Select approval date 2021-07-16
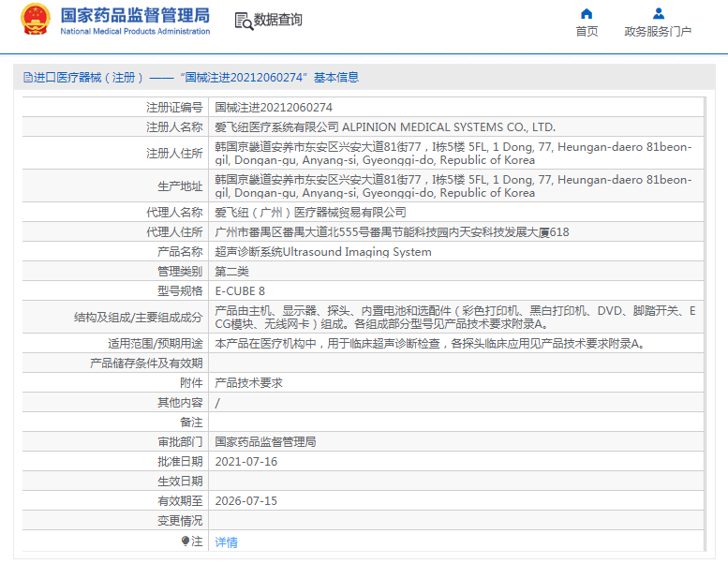This screenshot has height=564, width=728. [x=246, y=462]
